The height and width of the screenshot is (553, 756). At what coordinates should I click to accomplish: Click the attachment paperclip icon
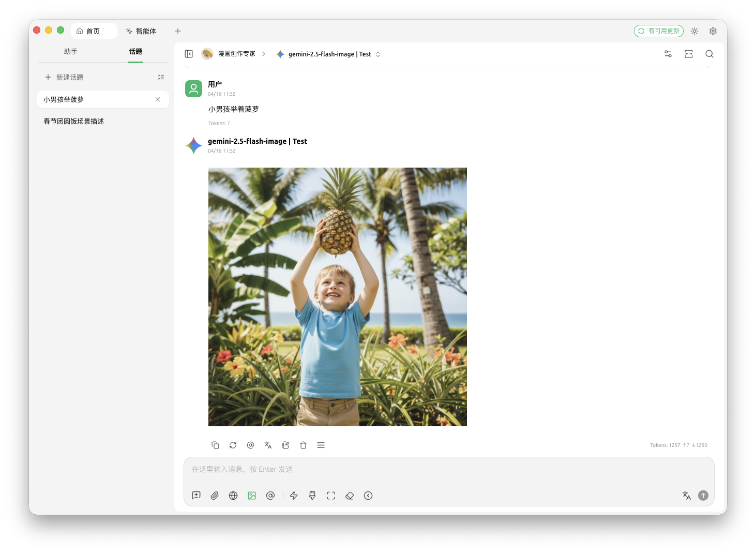[x=215, y=496]
